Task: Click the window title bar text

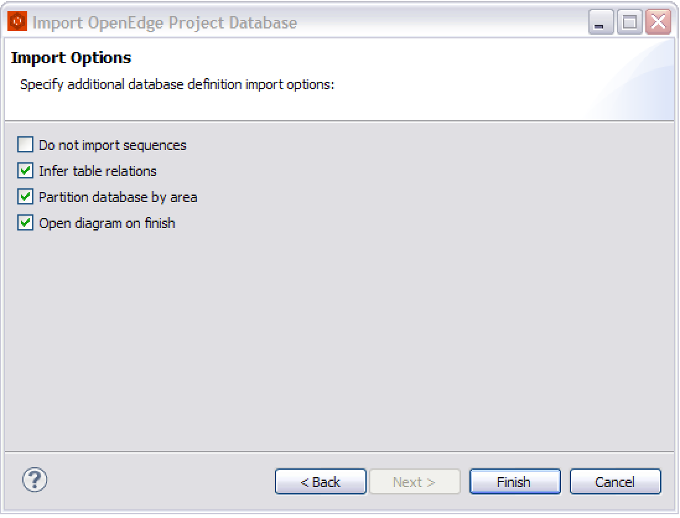Action: 165,22
